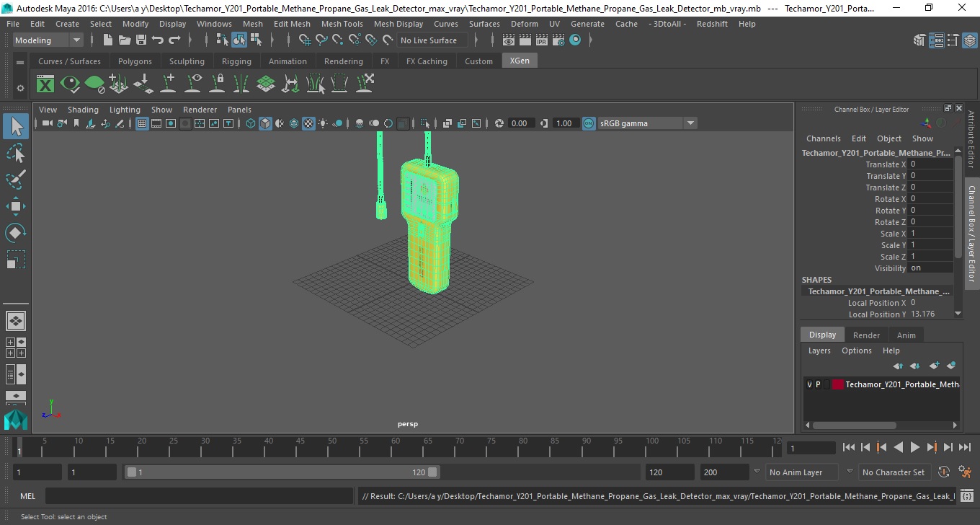The height and width of the screenshot is (525, 980).
Task: Click the XGen guide lock shelf icon
Action: 217,84
